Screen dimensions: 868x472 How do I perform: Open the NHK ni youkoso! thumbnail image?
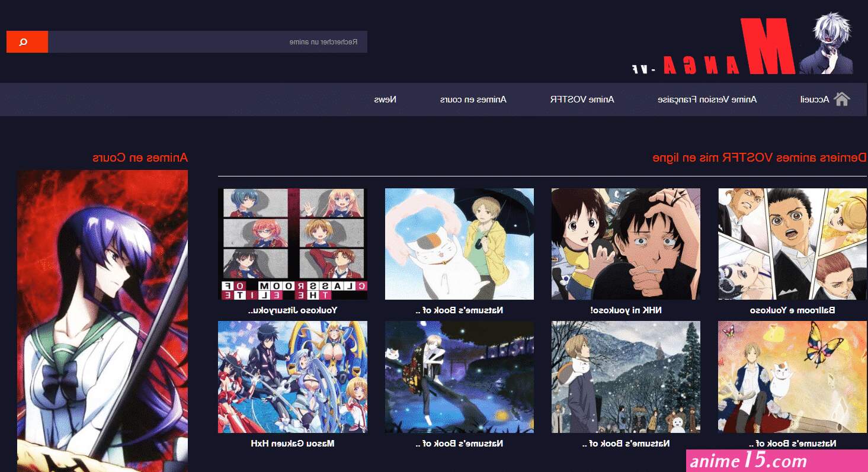(x=626, y=244)
